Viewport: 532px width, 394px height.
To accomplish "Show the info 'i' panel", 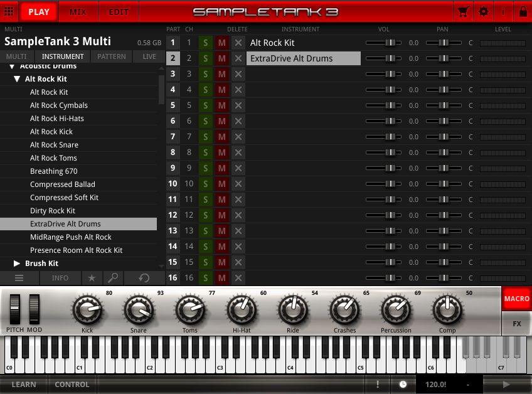I will pyautogui.click(x=503, y=11).
